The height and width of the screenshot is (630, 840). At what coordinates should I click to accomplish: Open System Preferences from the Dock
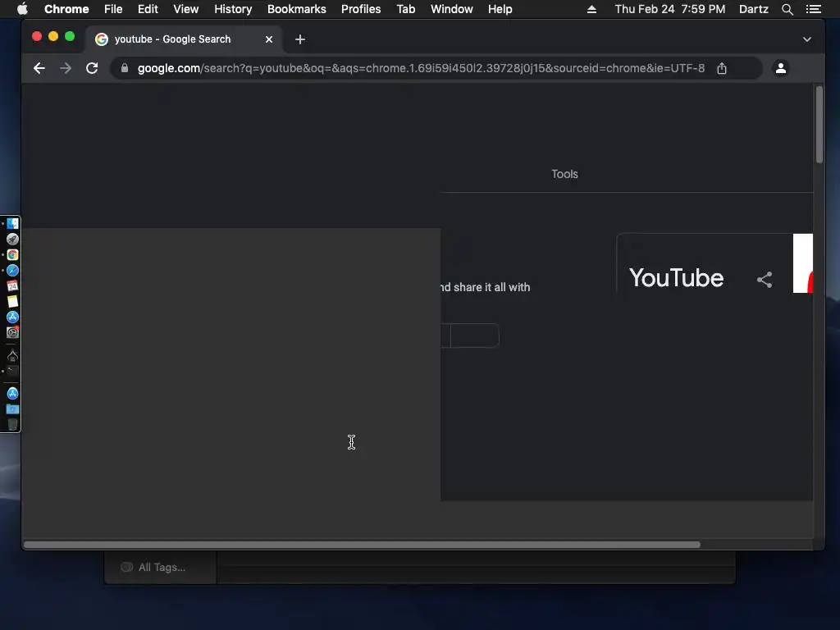click(12, 332)
